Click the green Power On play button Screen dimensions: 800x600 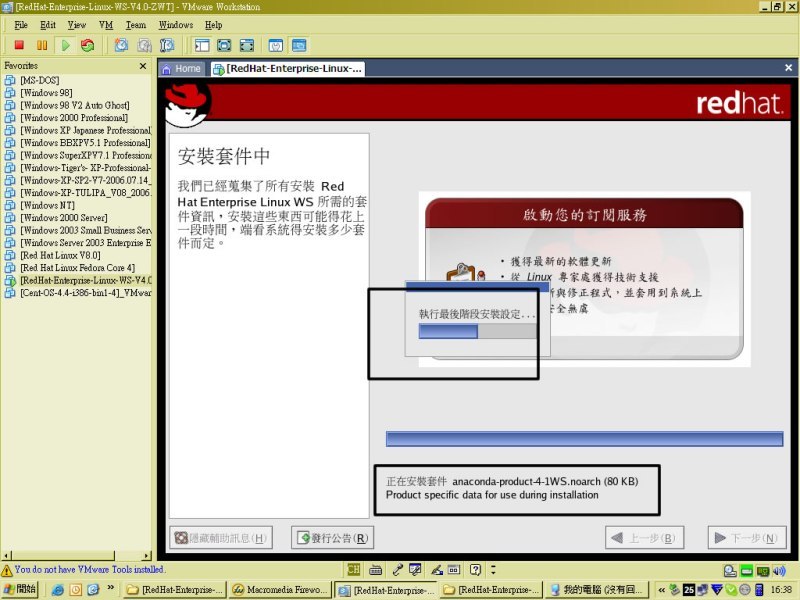[x=65, y=45]
